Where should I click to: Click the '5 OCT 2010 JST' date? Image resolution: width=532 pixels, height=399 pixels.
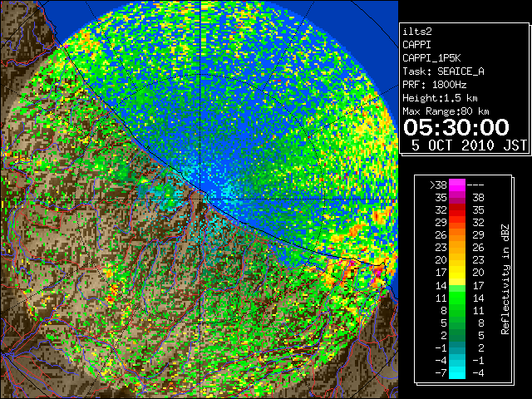point(469,145)
